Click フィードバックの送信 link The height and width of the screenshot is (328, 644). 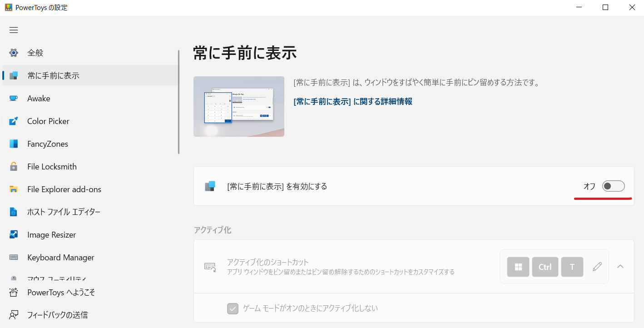(x=90, y=314)
